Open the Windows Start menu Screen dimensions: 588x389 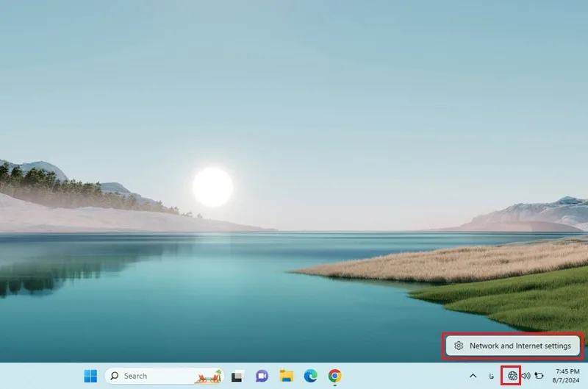point(90,376)
